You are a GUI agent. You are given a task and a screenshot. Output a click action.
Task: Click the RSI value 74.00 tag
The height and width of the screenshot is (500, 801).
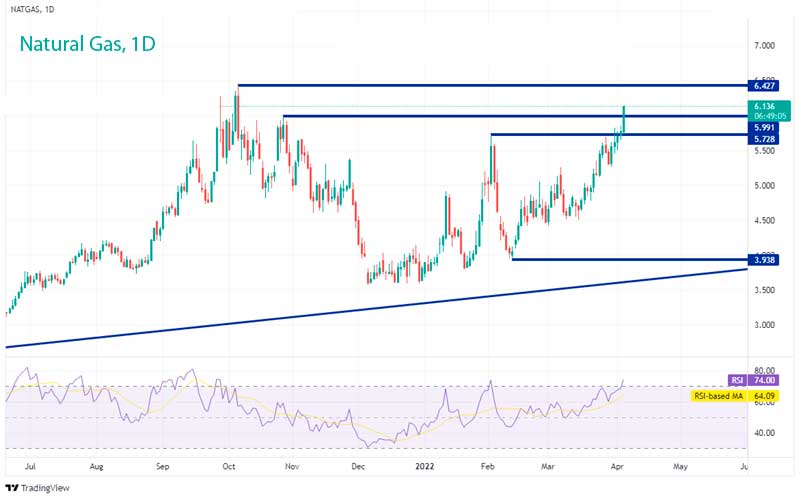click(767, 380)
